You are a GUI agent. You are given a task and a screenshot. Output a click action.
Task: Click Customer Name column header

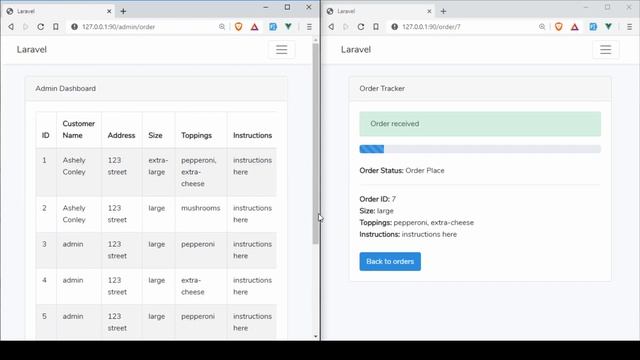[78, 129]
